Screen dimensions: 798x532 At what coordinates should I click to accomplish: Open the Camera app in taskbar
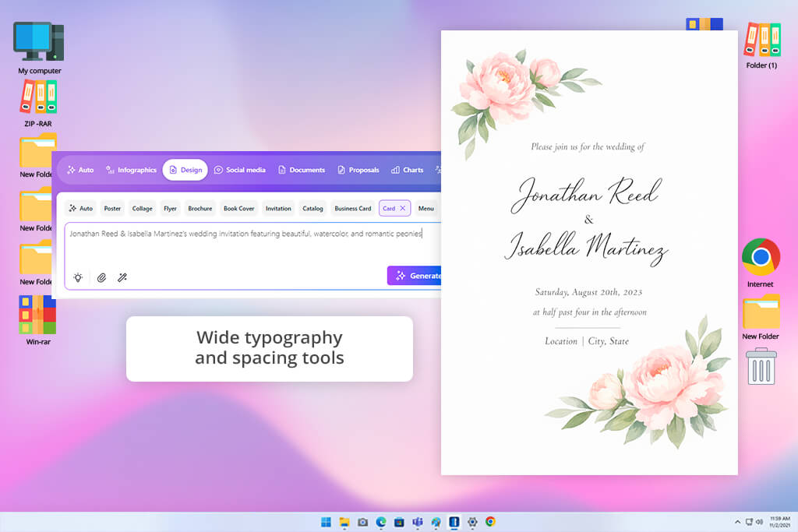tap(363, 522)
